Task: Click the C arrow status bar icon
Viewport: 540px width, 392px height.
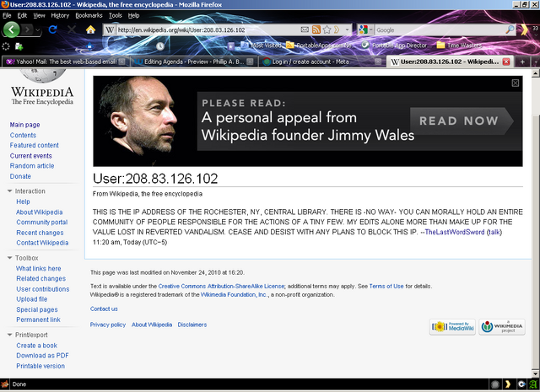Action: [521, 384]
